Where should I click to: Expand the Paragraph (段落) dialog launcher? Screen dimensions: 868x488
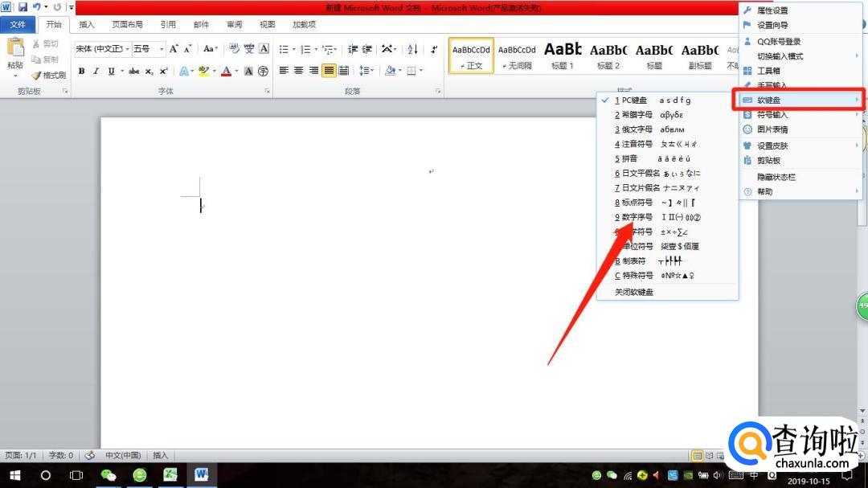point(438,91)
